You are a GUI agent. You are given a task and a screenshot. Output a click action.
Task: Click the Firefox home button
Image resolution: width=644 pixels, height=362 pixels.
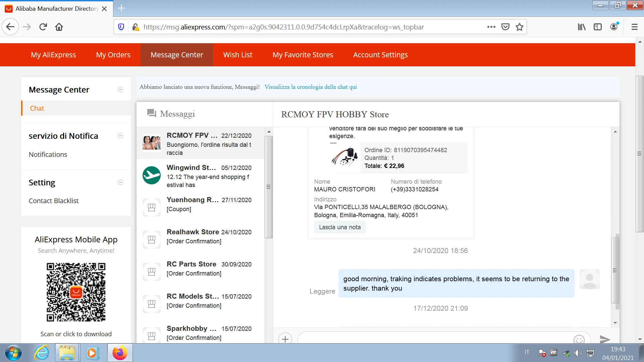pos(59,27)
